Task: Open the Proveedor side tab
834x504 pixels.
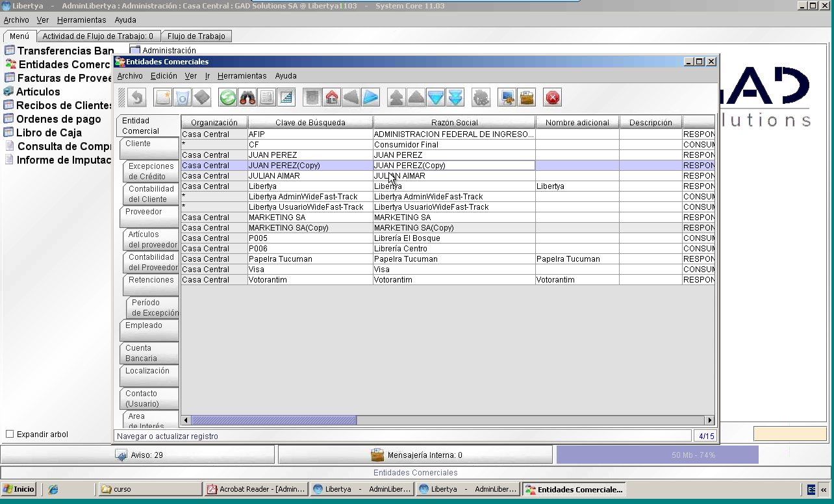Action: click(x=149, y=216)
